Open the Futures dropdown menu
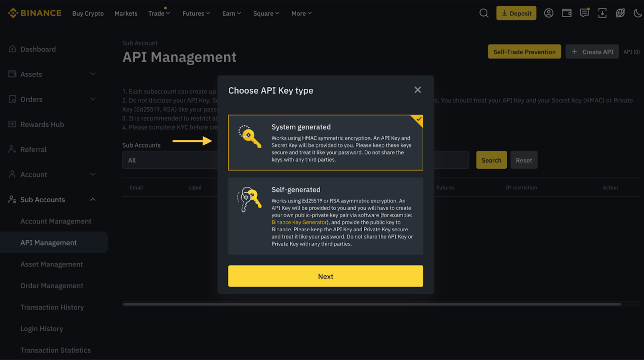 [196, 14]
